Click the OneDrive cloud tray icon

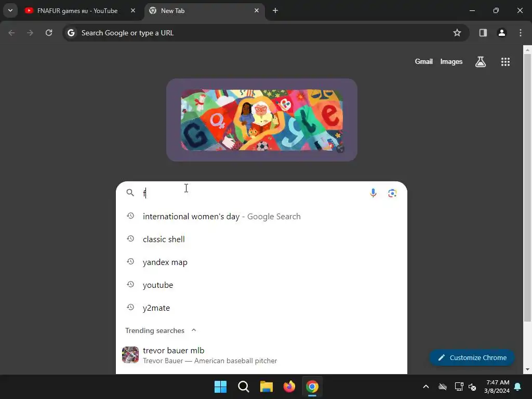[x=443, y=387]
